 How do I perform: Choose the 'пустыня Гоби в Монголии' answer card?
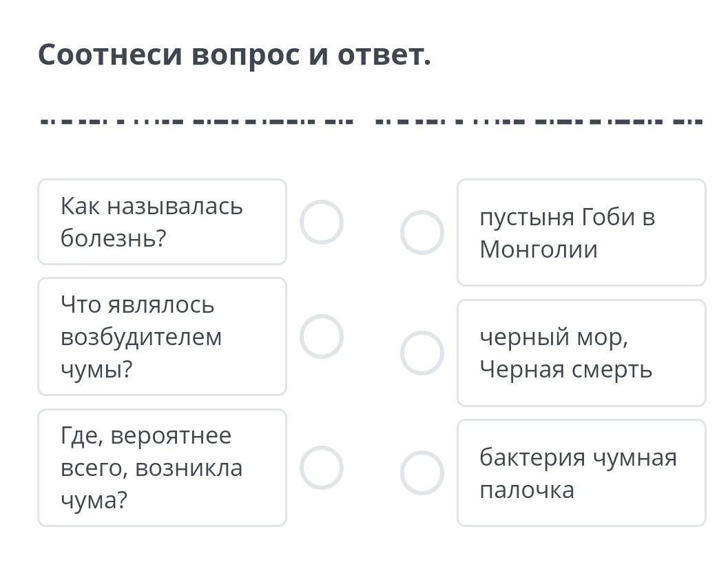(581, 232)
